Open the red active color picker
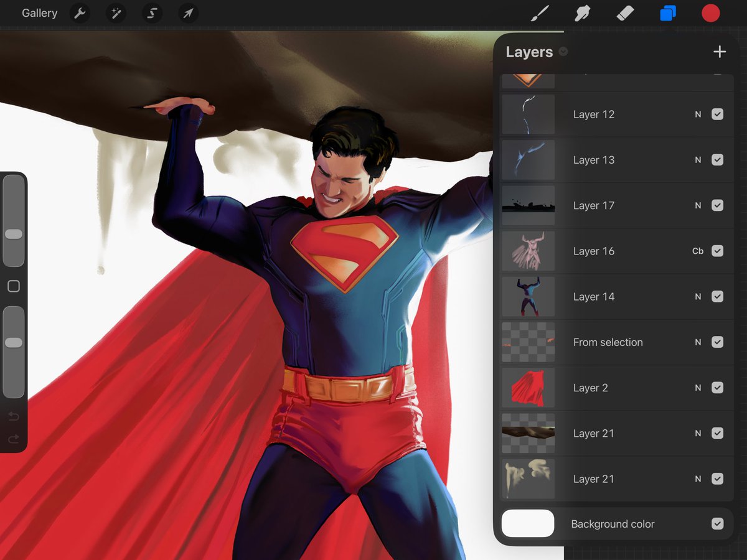This screenshot has width=747, height=560. click(711, 13)
